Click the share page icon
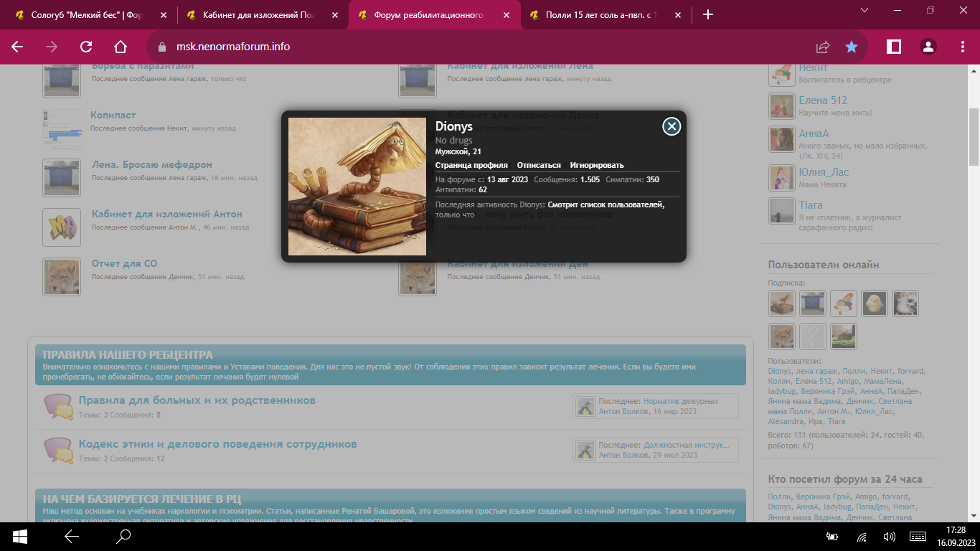 (823, 47)
